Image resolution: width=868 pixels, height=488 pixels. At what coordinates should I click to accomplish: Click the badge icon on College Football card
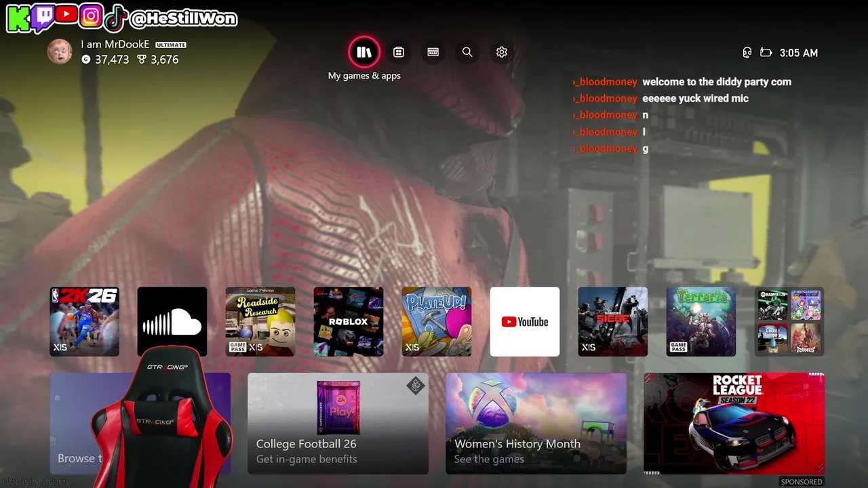tap(415, 386)
